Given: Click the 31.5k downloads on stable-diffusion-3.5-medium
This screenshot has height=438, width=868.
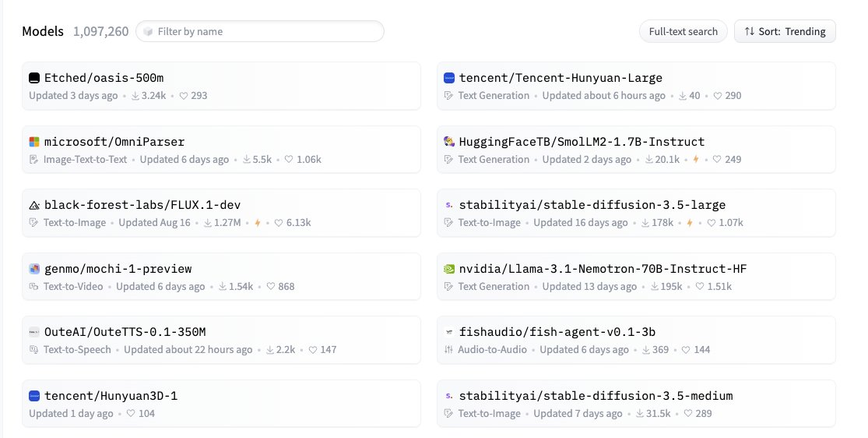Looking at the screenshot, I should point(658,414).
